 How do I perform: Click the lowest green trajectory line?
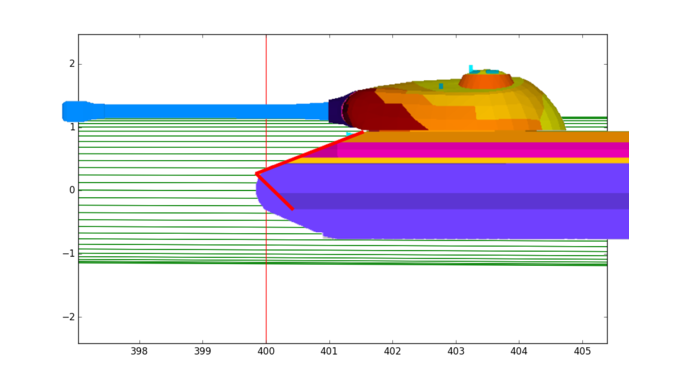343,263
